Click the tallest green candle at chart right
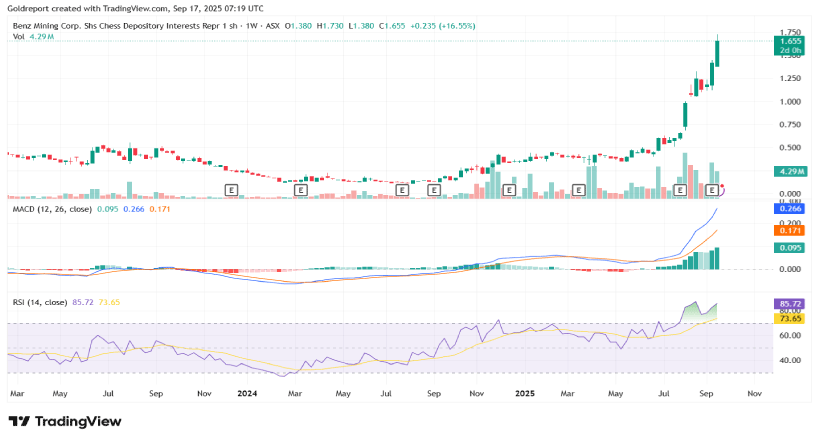 716,52
